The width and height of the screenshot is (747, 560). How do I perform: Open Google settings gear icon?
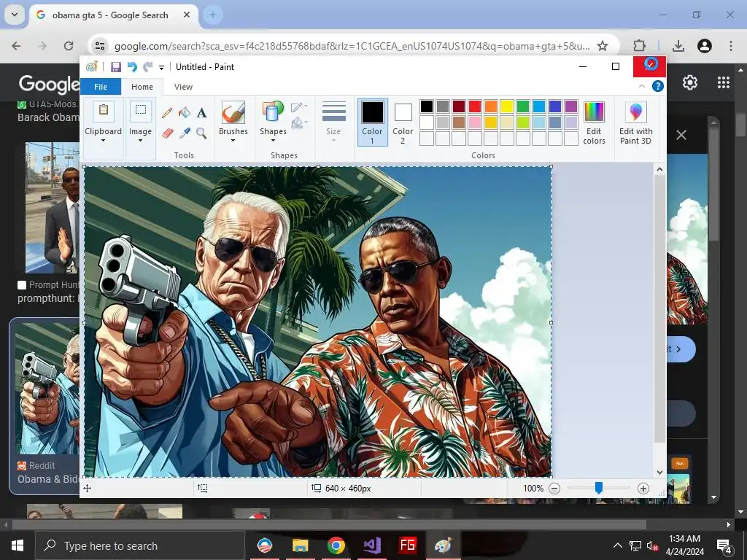[690, 82]
